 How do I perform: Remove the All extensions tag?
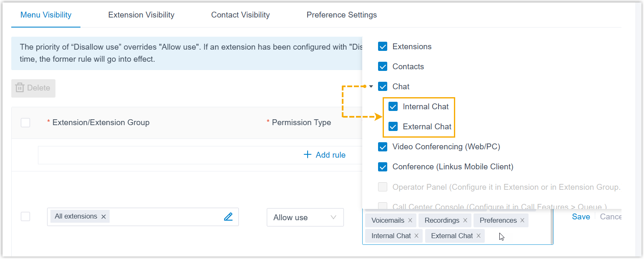coord(103,217)
